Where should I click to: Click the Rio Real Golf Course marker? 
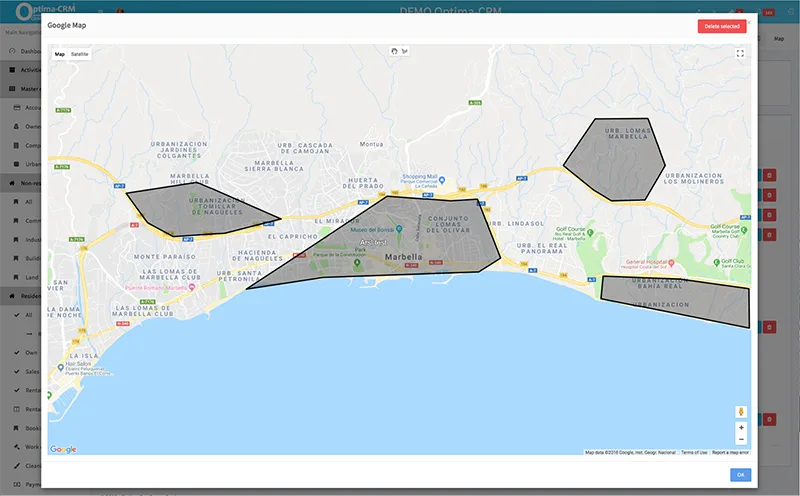(590, 233)
